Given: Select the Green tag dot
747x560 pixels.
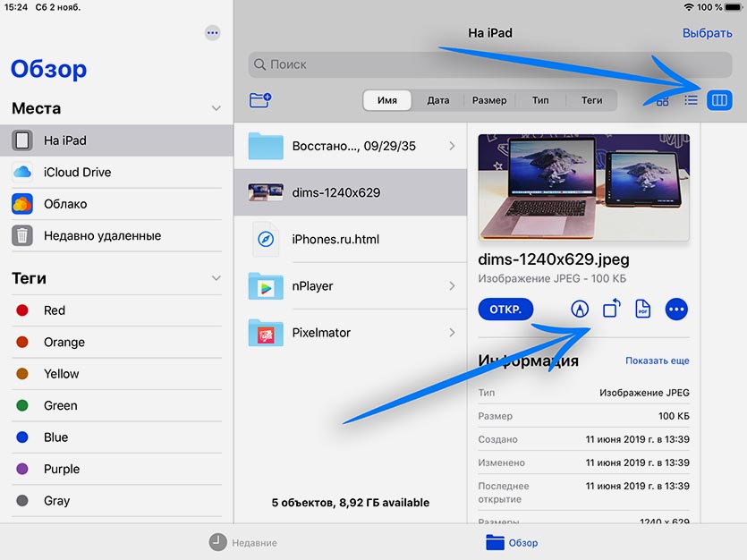Looking at the screenshot, I should [21, 405].
